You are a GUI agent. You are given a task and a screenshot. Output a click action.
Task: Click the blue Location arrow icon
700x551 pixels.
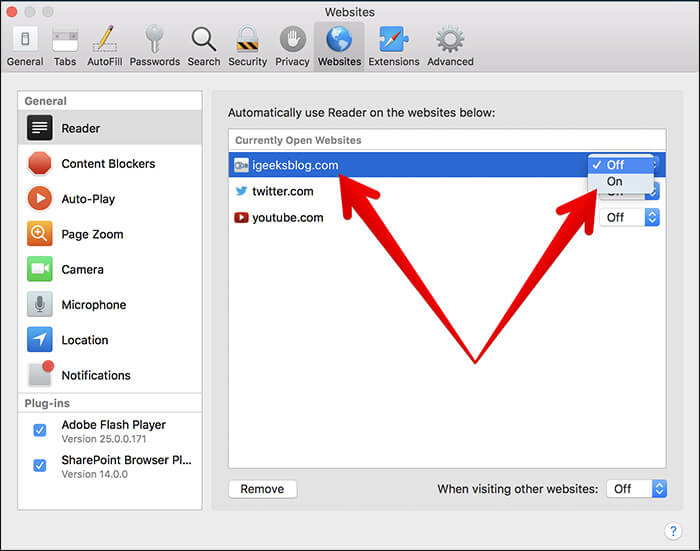(39, 339)
